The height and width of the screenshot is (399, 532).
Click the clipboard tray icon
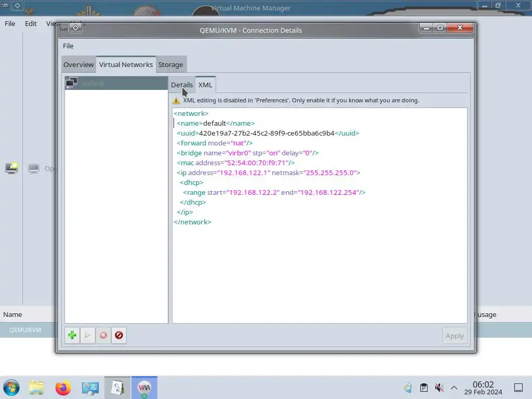[x=424, y=388]
